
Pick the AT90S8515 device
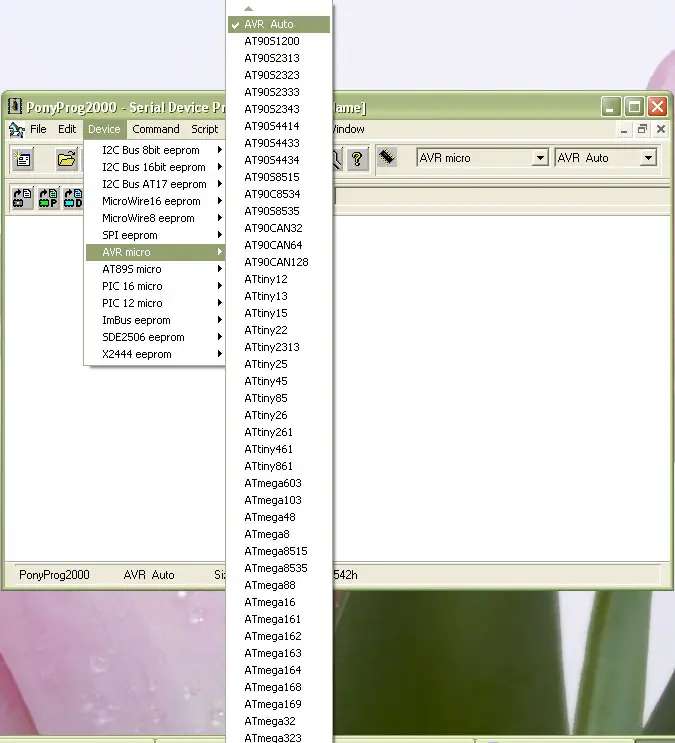coord(279,177)
